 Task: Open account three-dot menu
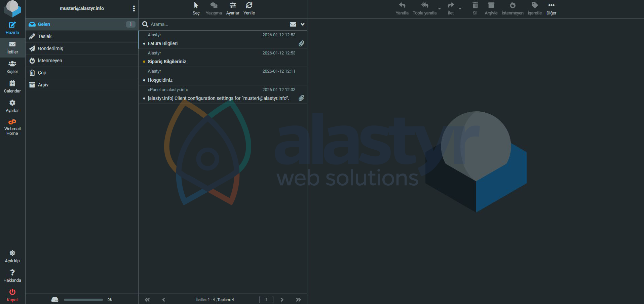pyautogui.click(x=134, y=8)
